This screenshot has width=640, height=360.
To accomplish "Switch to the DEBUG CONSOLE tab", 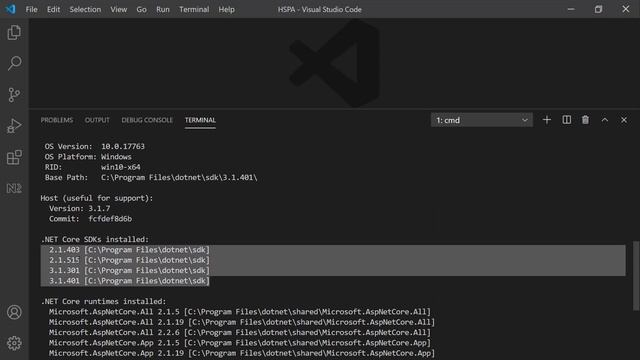I will point(147,120).
